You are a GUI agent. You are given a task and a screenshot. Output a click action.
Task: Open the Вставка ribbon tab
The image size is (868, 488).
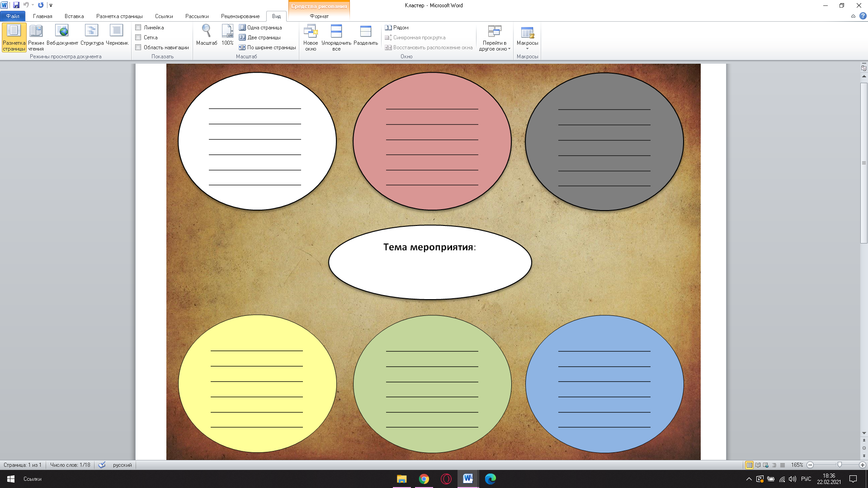coord(74,16)
